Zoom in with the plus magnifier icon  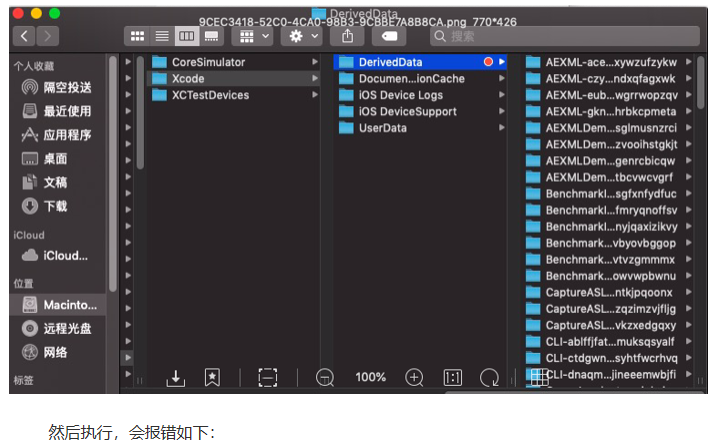(x=415, y=378)
